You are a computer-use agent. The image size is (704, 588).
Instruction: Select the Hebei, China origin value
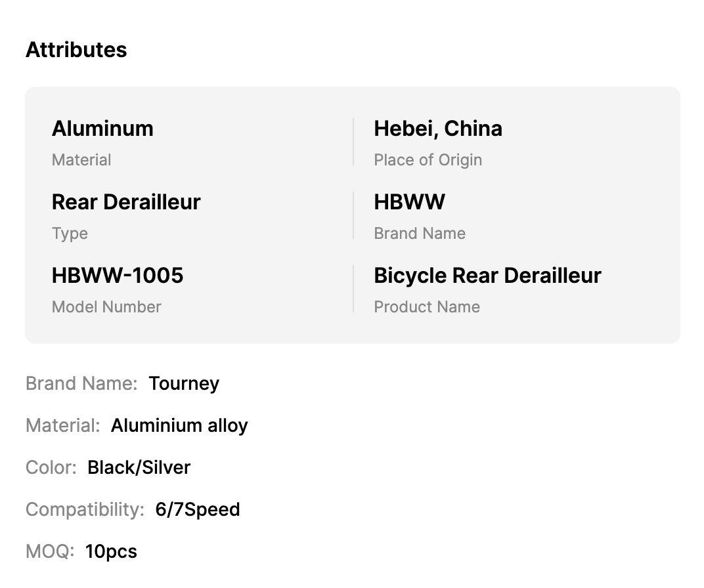tap(438, 129)
